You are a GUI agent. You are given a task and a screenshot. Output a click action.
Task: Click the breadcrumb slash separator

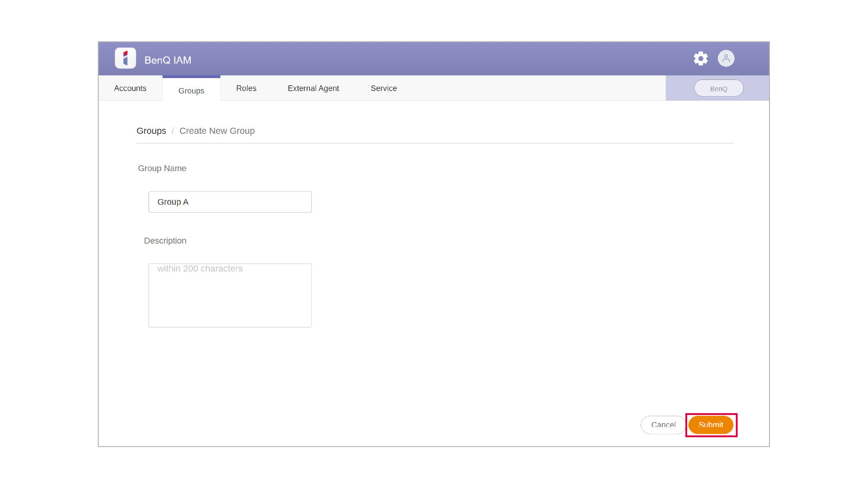pos(173,131)
